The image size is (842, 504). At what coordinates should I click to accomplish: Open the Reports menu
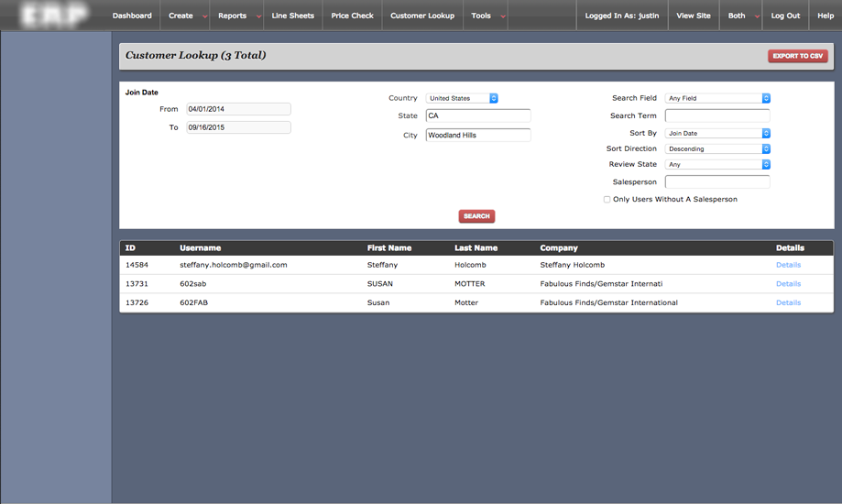click(x=232, y=16)
